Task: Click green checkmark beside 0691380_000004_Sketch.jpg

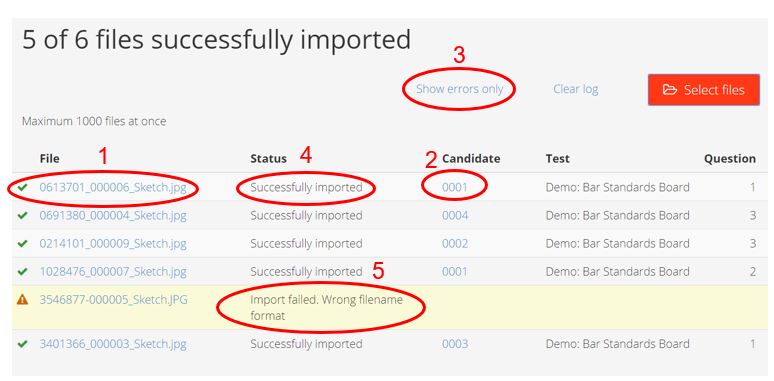Action: (x=22, y=216)
